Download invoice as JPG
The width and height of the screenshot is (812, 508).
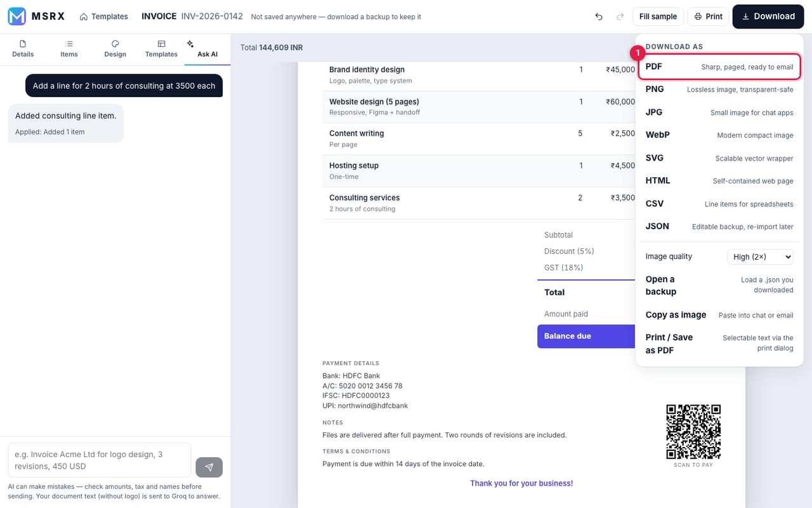(x=719, y=112)
